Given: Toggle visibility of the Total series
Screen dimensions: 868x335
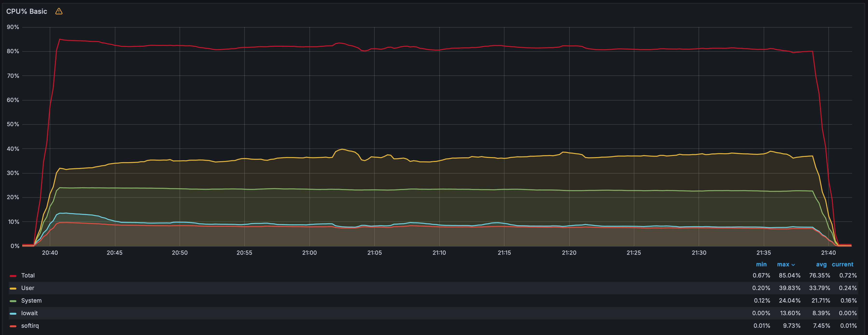Looking at the screenshot, I should pyautogui.click(x=28, y=275).
